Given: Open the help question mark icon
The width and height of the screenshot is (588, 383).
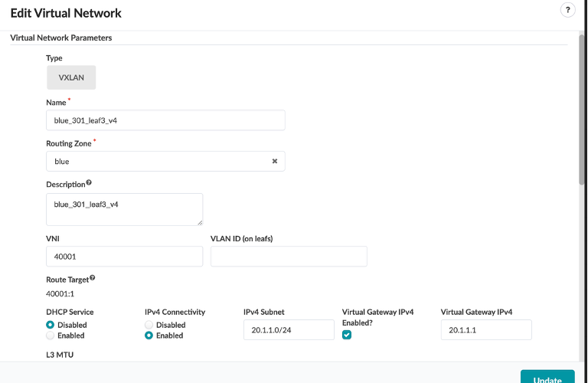Looking at the screenshot, I should click(x=567, y=10).
